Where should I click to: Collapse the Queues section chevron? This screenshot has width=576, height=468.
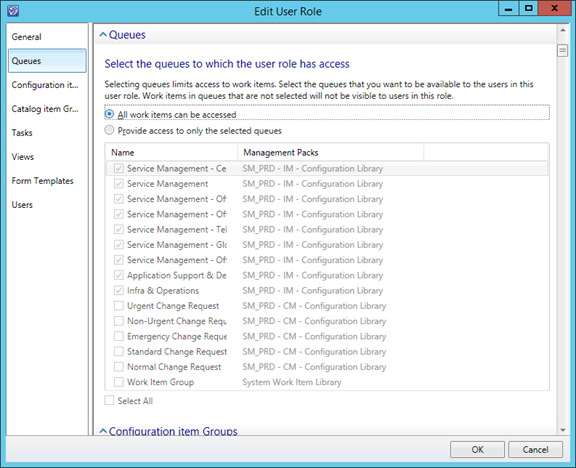103,35
